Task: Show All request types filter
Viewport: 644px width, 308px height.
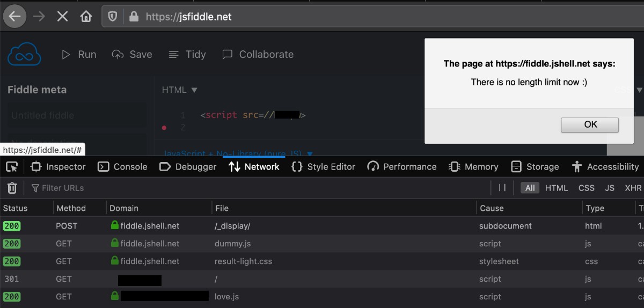Action: click(530, 188)
